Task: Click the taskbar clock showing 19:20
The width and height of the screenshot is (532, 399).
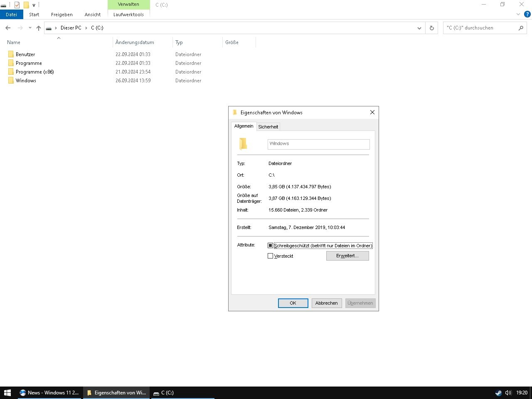Action: point(522,393)
